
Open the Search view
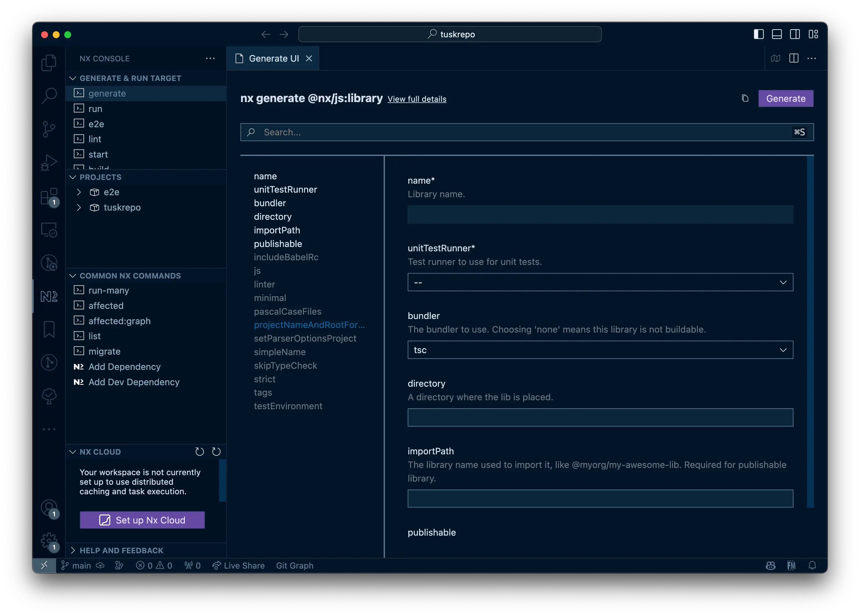click(x=49, y=95)
